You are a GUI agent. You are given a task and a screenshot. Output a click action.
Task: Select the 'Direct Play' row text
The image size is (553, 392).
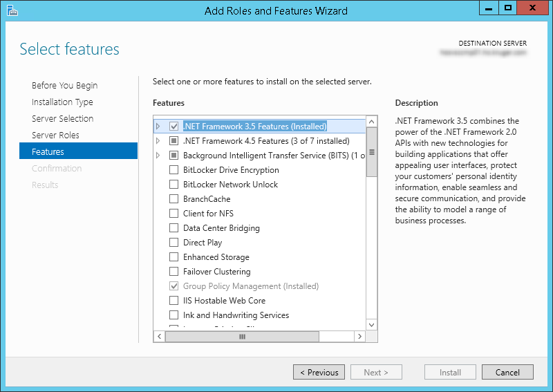pyautogui.click(x=203, y=243)
